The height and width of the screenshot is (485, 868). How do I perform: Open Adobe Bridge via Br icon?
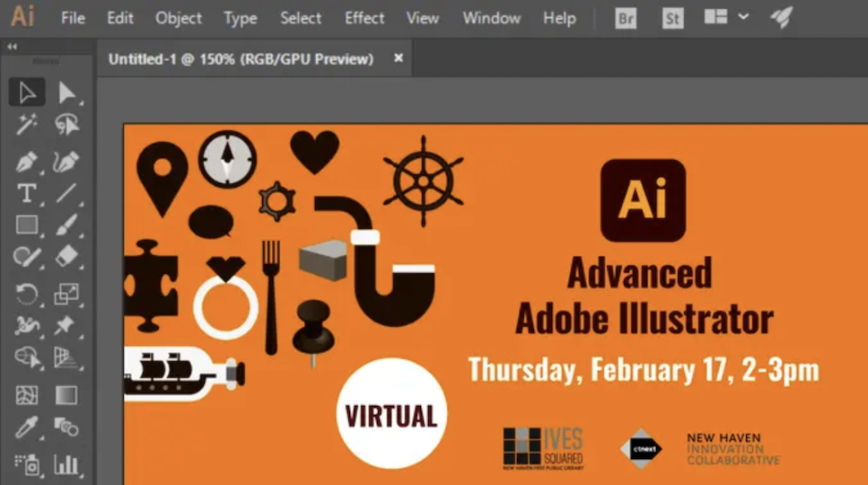[626, 19]
